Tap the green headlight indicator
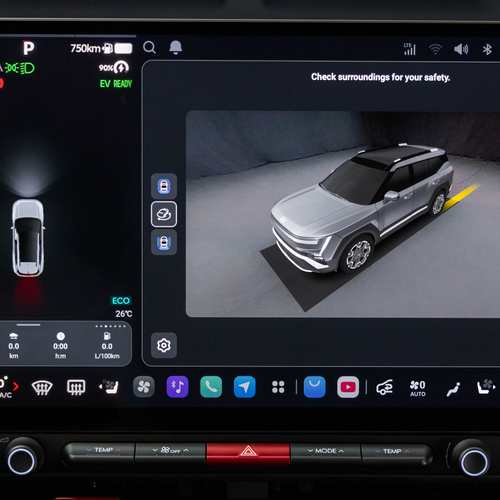The image size is (500, 500). click(x=27, y=68)
